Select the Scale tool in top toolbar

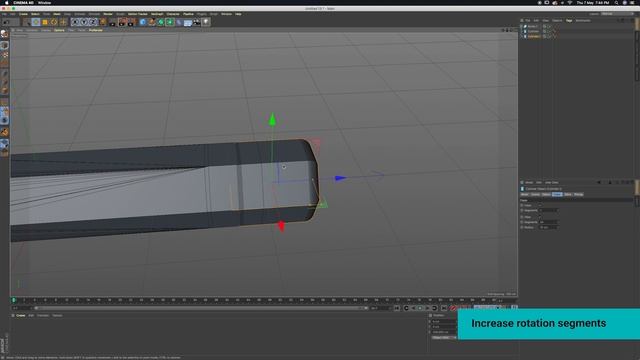45,22
